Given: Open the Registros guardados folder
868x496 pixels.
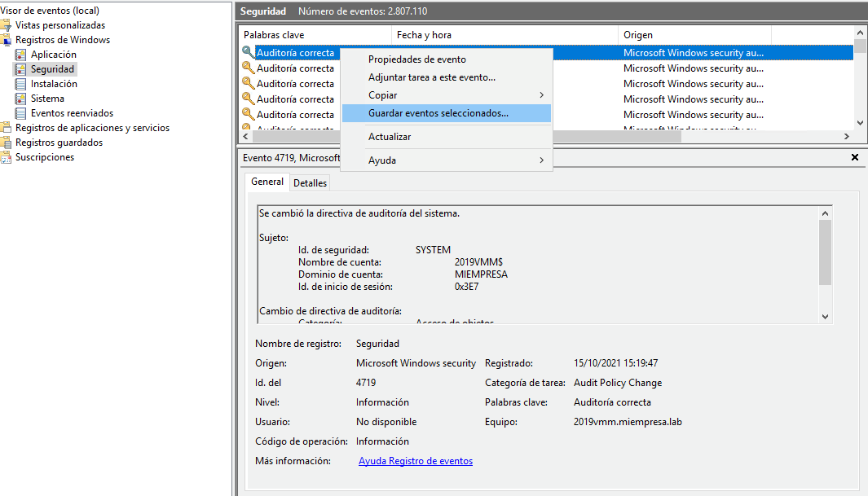Looking at the screenshot, I should 60,142.
